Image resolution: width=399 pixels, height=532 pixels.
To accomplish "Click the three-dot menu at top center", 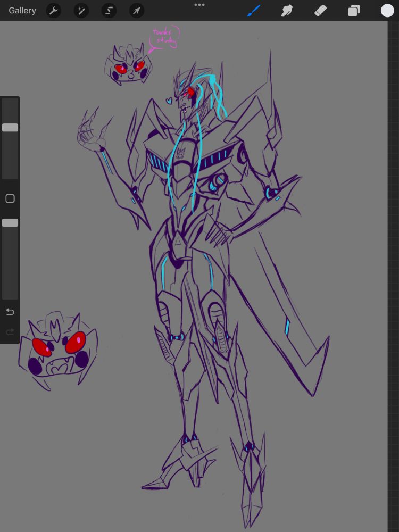I will [x=199, y=5].
